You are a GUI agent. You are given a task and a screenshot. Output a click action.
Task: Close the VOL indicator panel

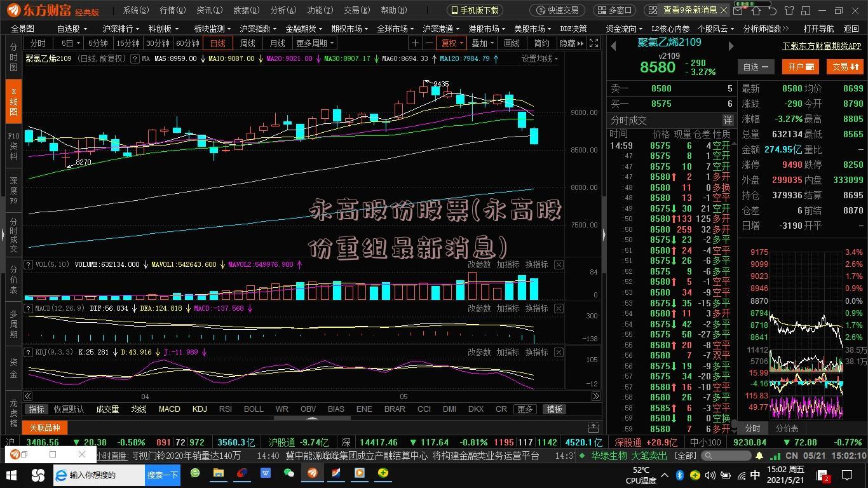pos(559,264)
